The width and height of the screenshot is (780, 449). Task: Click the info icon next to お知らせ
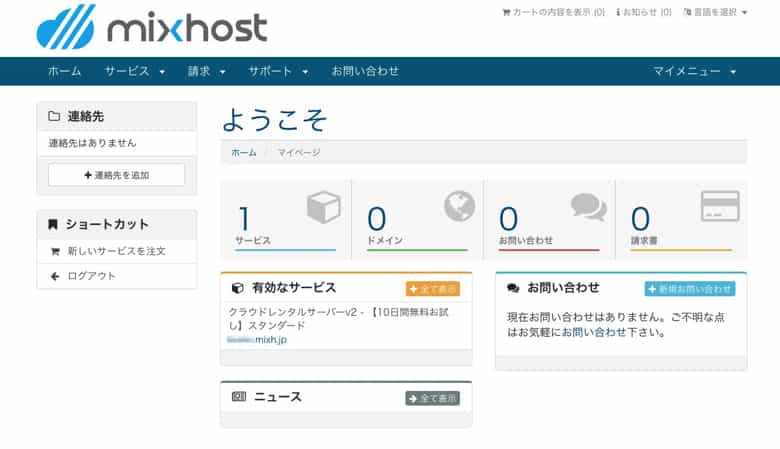[x=618, y=12]
